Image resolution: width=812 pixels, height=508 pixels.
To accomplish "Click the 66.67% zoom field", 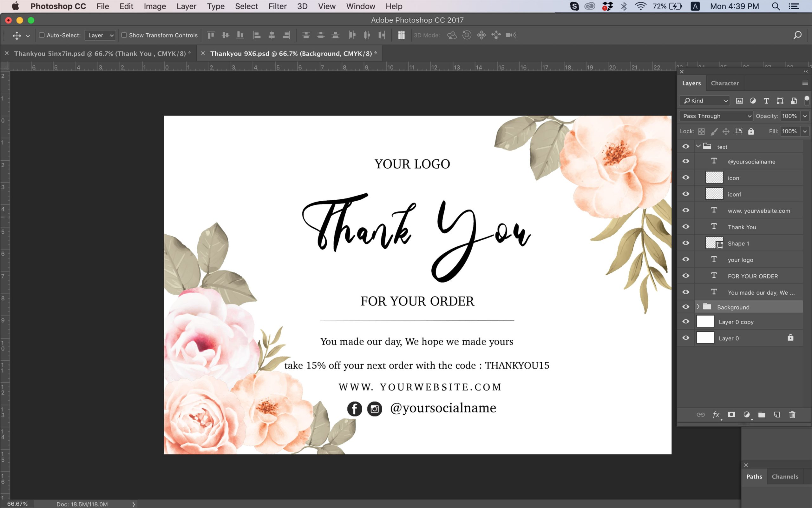I will pyautogui.click(x=17, y=504).
